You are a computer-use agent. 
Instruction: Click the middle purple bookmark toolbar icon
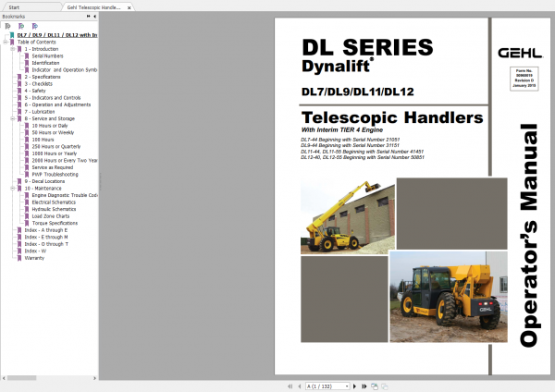[x=21, y=26]
